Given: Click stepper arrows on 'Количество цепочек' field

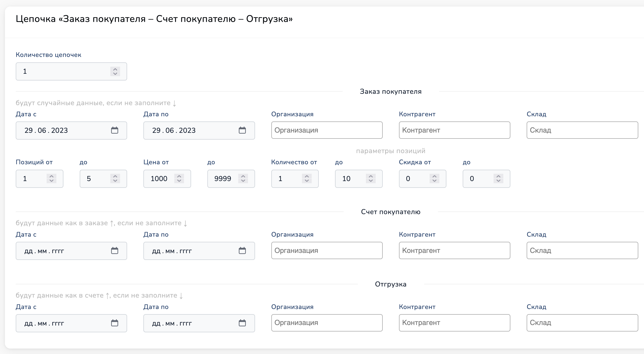Looking at the screenshot, I should (x=115, y=71).
